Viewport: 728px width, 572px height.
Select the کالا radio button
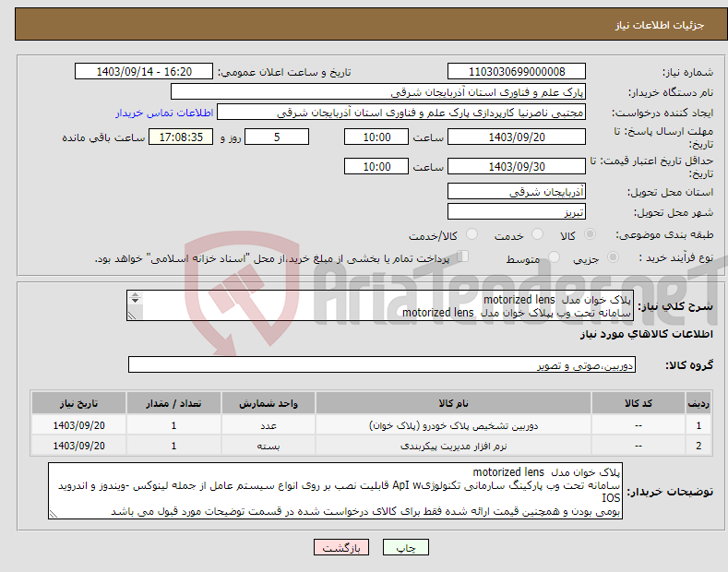591,234
